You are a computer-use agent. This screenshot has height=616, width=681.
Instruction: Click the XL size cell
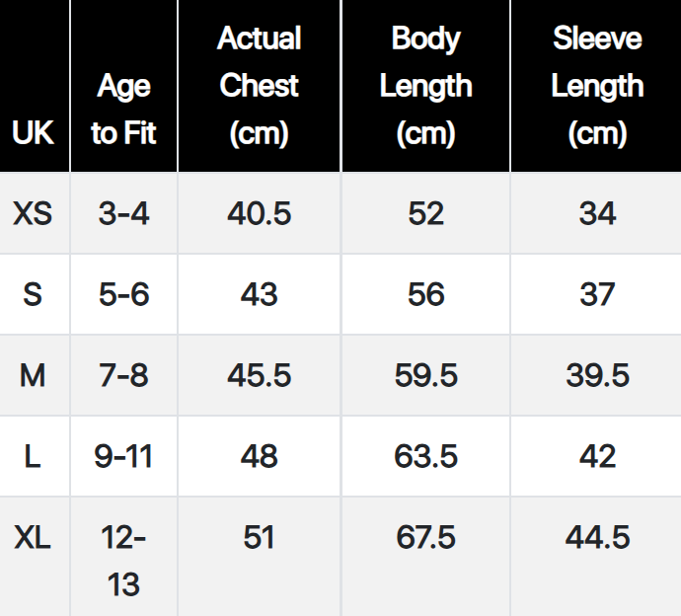click(34, 538)
